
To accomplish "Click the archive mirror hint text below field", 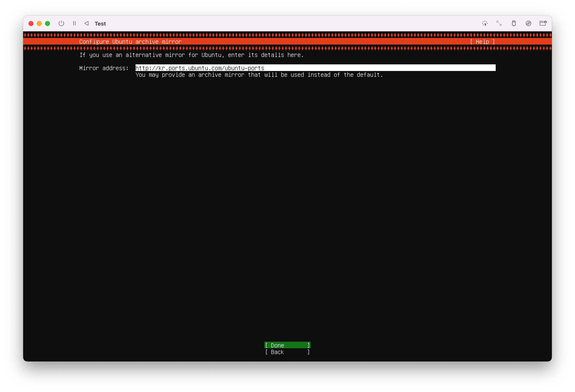I will click(x=259, y=75).
